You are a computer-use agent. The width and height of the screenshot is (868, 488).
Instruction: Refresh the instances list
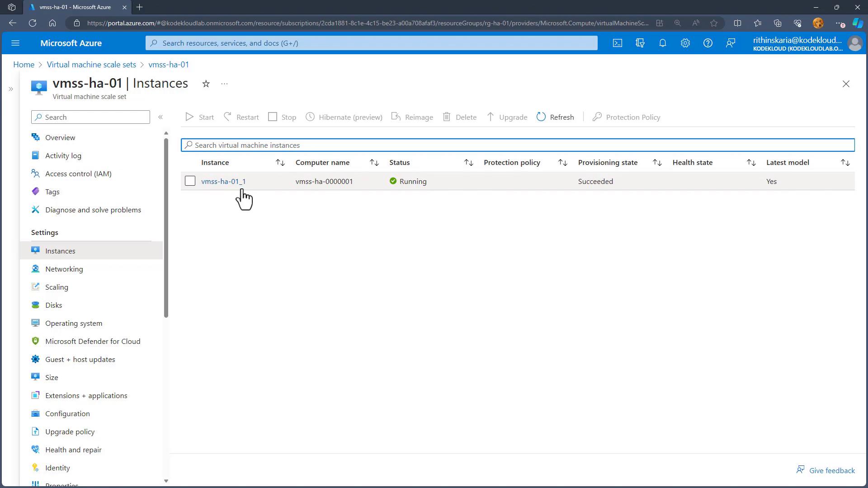[x=555, y=117]
